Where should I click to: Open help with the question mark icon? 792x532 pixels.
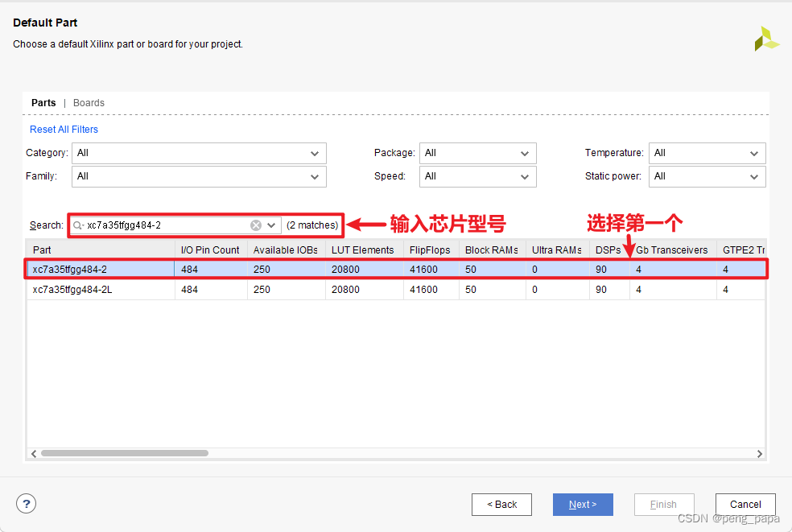pos(27,504)
